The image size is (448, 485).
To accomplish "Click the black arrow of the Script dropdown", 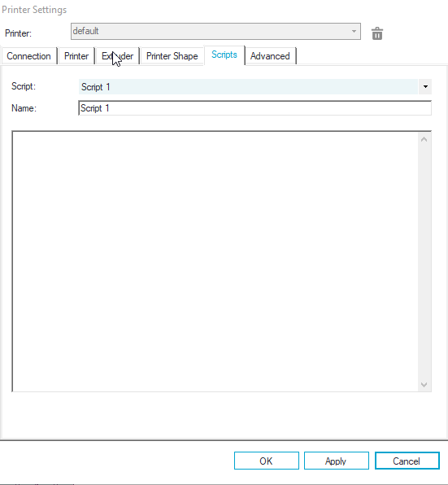I will pyautogui.click(x=425, y=86).
